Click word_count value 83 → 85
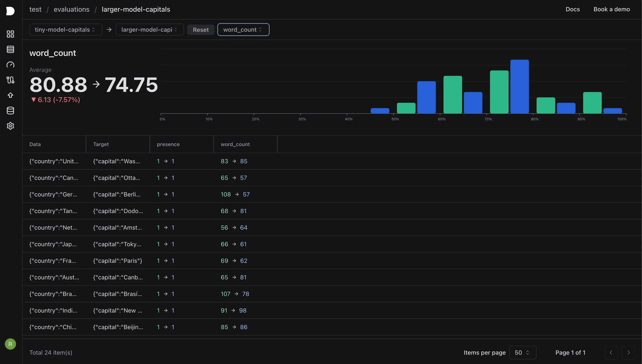The image size is (642, 364). pos(234,161)
